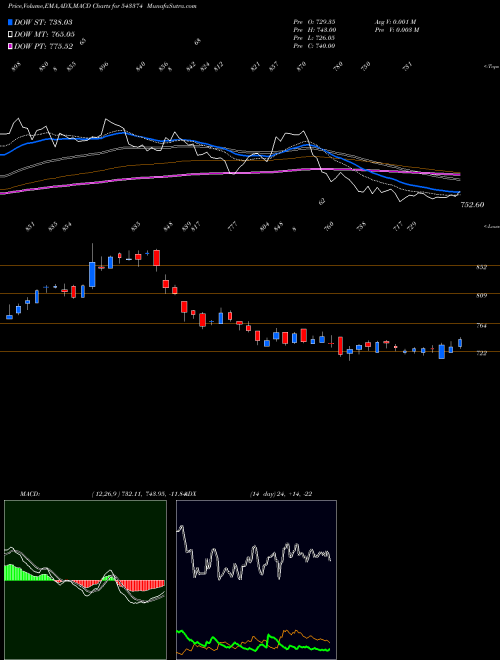Image resolution: width=500 pixels, height=660 pixels.
Task: Click the Pre V: 0.003 M text
Action: tap(396, 30)
